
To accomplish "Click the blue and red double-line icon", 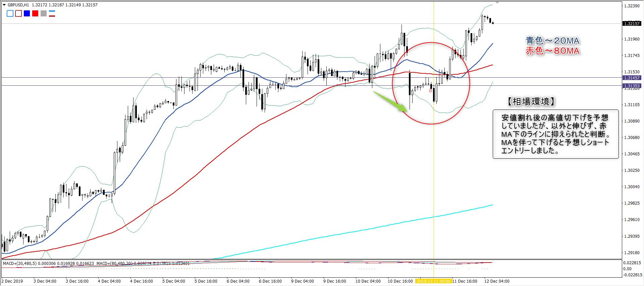I will tap(52, 13).
